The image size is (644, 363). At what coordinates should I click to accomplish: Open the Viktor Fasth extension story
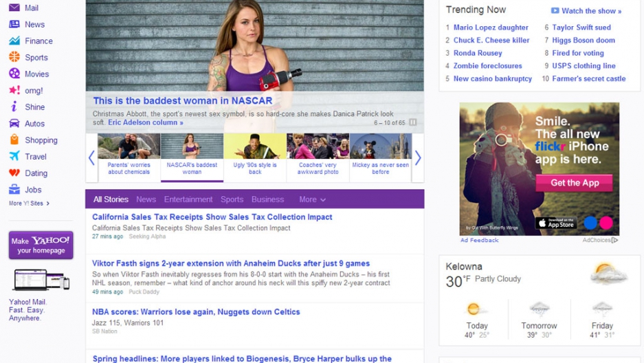tap(231, 263)
